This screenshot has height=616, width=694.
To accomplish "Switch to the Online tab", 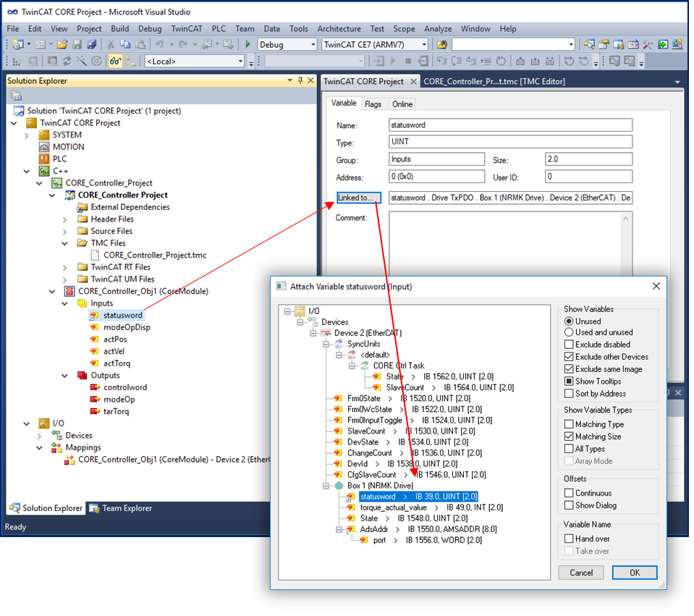I will click(402, 104).
